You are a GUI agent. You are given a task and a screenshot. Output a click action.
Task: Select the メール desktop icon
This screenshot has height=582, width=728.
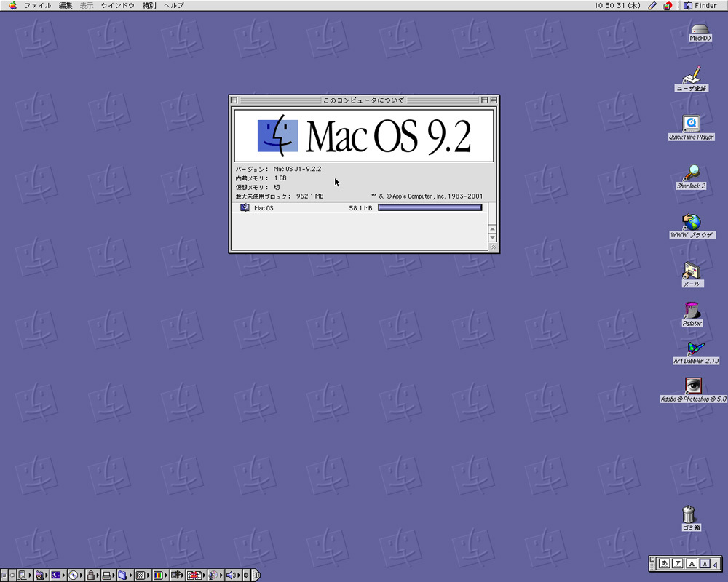(x=692, y=275)
